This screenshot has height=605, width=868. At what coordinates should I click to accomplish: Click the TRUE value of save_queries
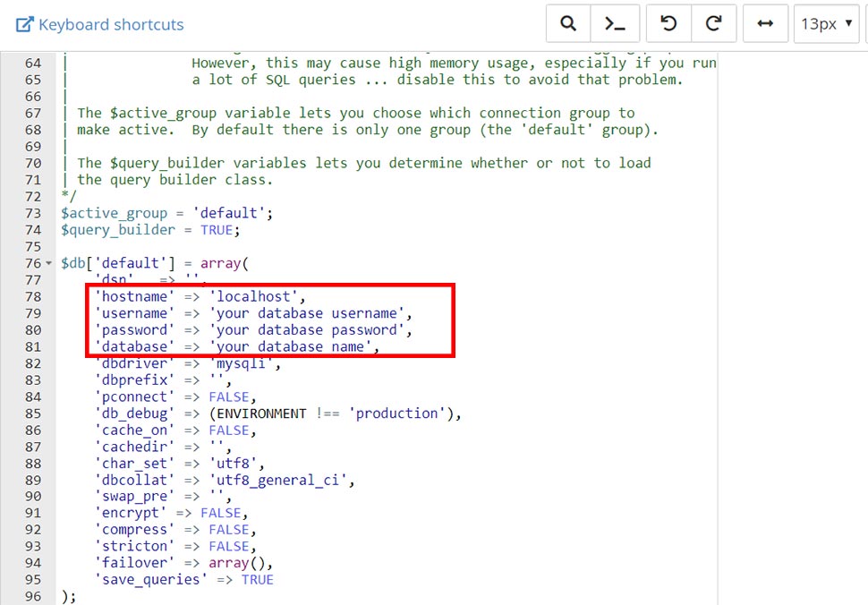[257, 579]
